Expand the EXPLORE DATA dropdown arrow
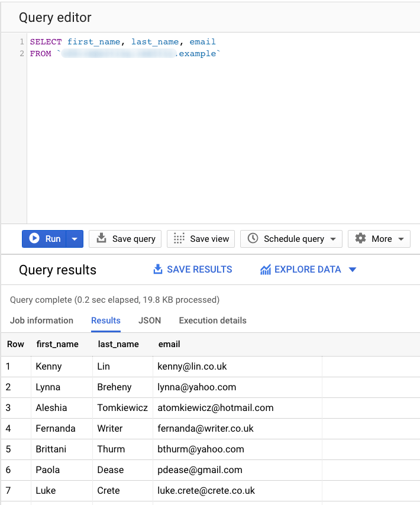This screenshot has width=420, height=505. (353, 270)
